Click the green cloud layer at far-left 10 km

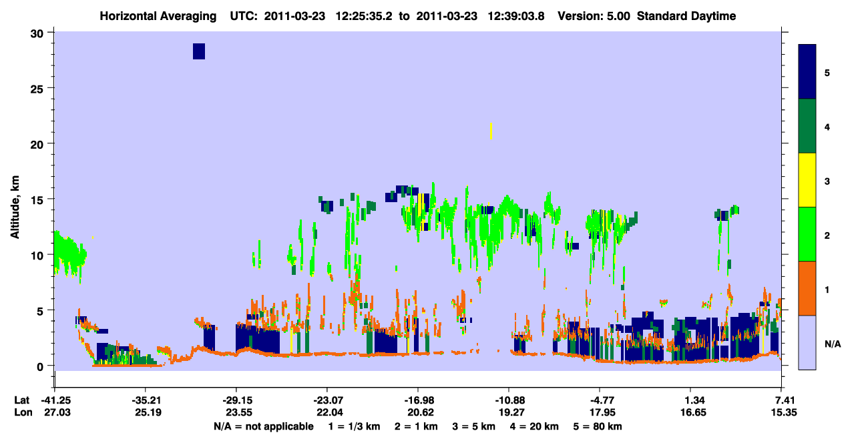(x=69, y=255)
